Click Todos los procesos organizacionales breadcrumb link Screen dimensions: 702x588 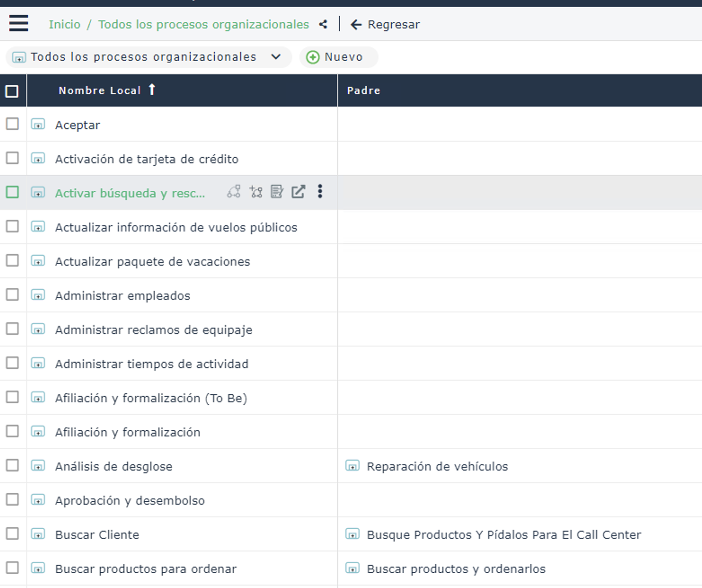204,24
